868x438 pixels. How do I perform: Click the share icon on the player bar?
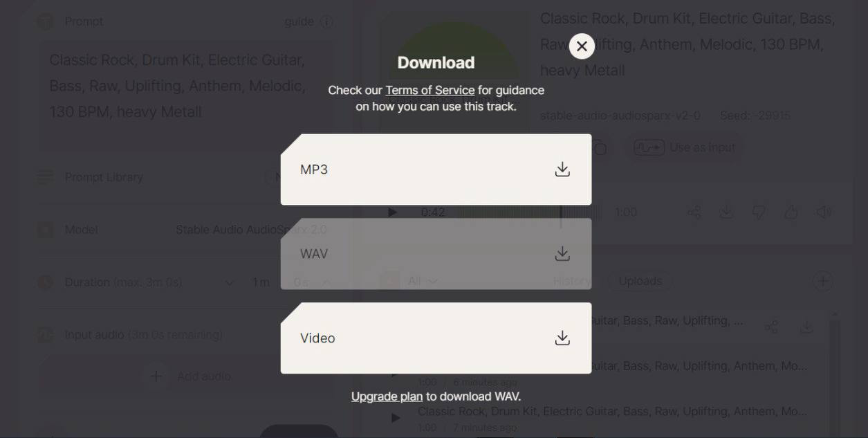[695, 212]
